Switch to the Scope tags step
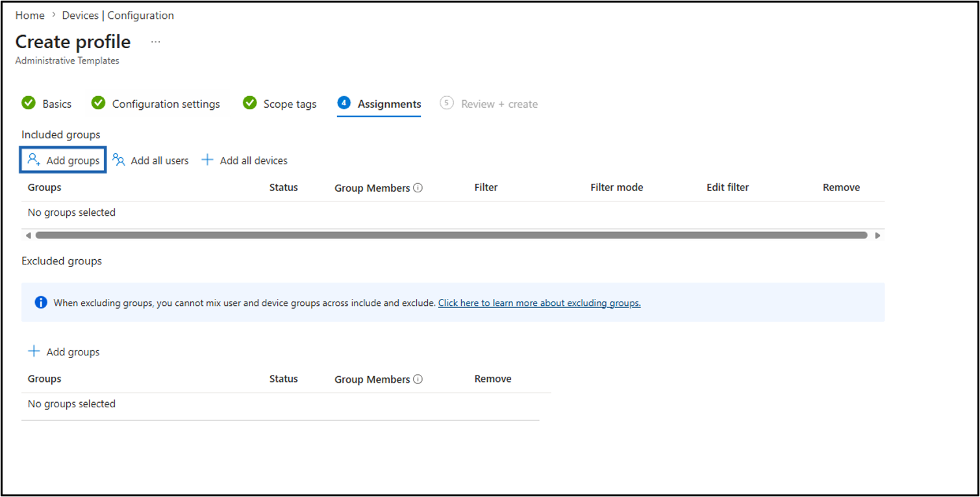Viewport: 980px width, 497px height. point(290,104)
